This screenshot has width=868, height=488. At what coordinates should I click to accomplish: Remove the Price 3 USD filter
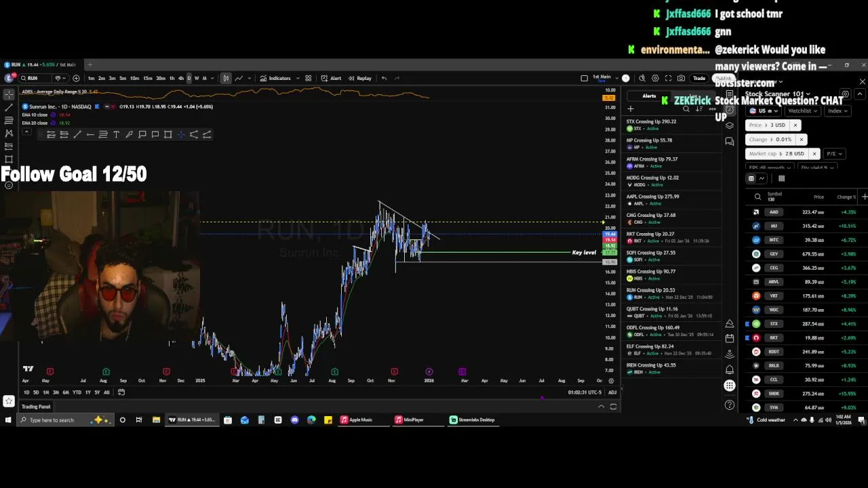tap(795, 125)
